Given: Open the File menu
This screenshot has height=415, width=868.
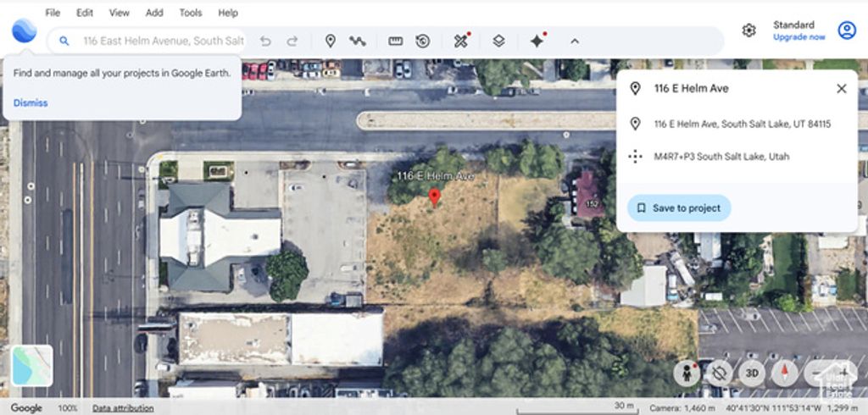Looking at the screenshot, I should (x=53, y=13).
